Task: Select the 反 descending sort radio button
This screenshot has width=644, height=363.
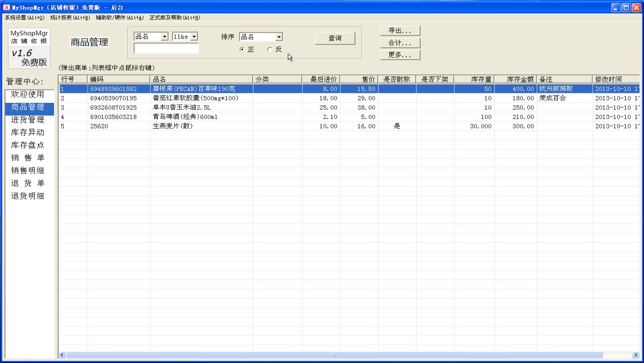Action: tap(269, 50)
